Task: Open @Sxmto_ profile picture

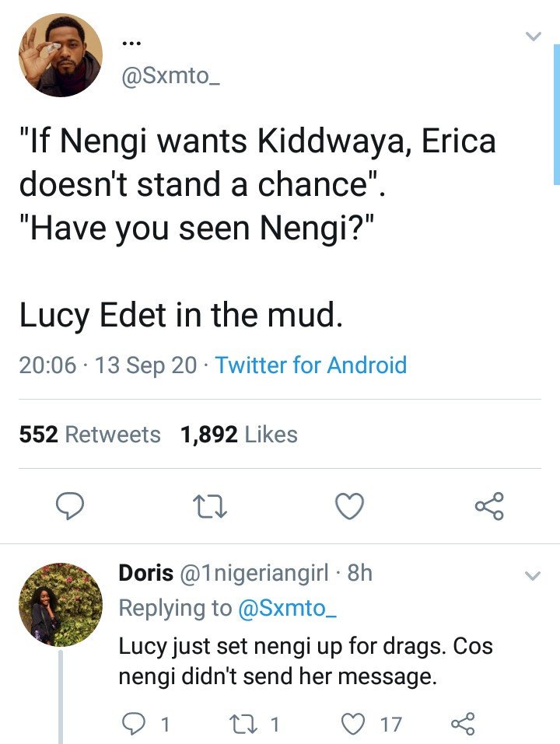Action: point(61,55)
